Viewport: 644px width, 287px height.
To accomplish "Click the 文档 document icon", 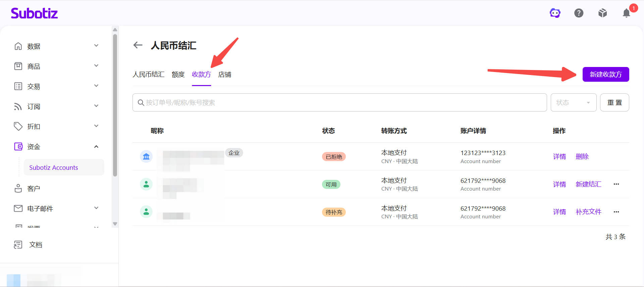I will coord(18,245).
